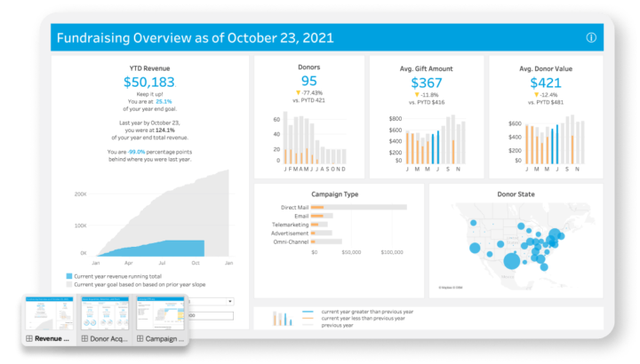
Task: Click the yellow down triangle under Avg. Gift Amount
Action: click(415, 94)
